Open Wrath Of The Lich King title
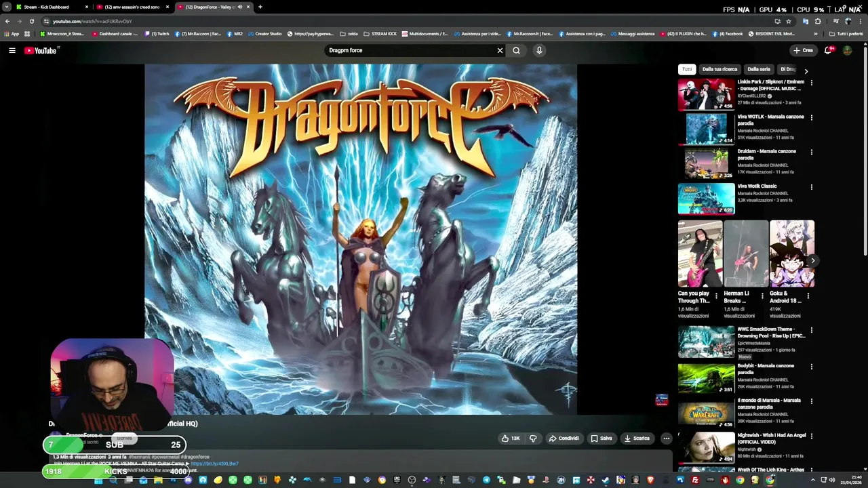 (771, 470)
